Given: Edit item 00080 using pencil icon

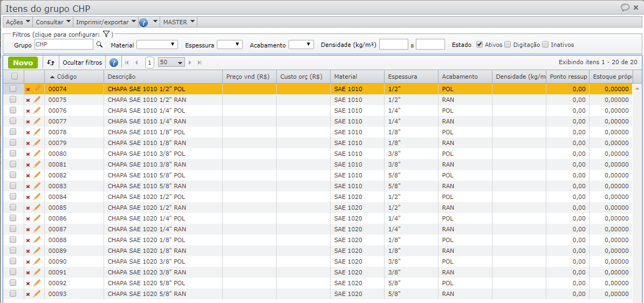Looking at the screenshot, I should [37, 154].
